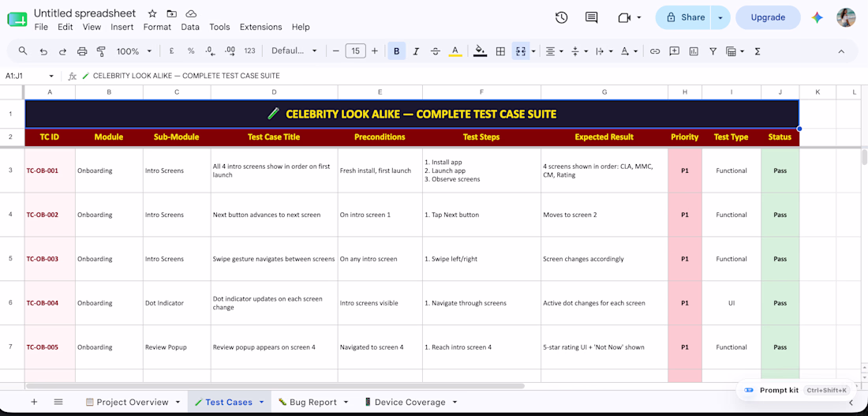The image size is (868, 416).
Task: Insert comment from toolbar
Action: coord(674,51)
